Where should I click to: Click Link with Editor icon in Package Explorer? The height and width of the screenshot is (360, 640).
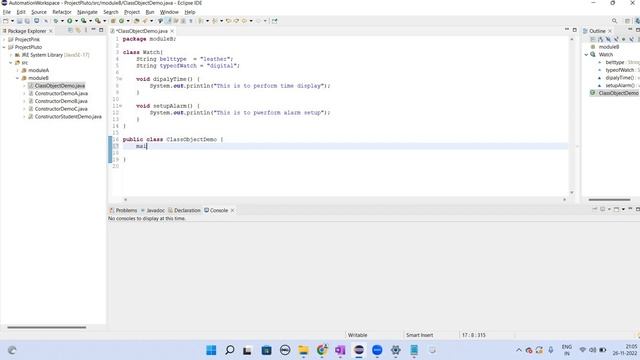[x=78, y=31]
